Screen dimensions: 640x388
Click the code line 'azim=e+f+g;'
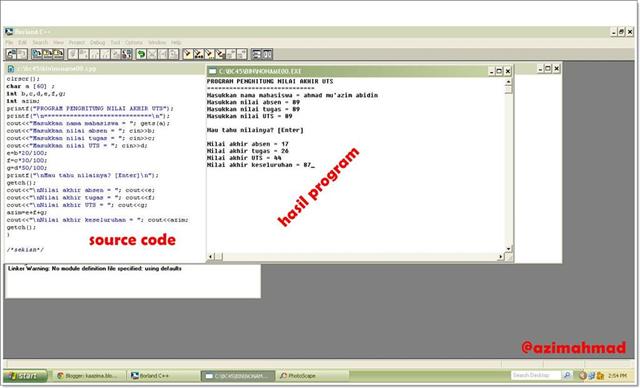pyautogui.click(x=27, y=212)
